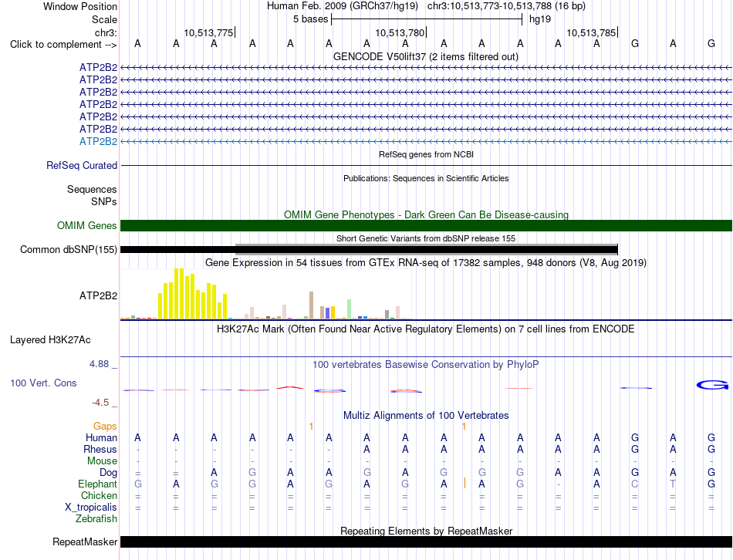Click the '5 bases' scale bar
The height and width of the screenshot is (560, 733).
(x=427, y=19)
